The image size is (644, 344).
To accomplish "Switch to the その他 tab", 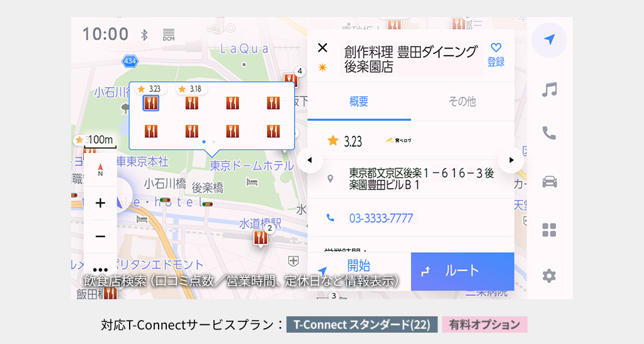I will [x=463, y=101].
